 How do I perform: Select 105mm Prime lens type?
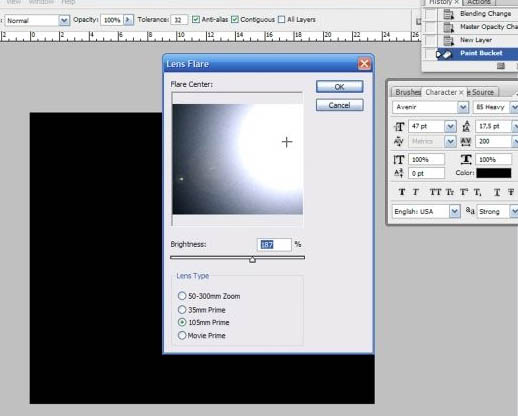click(x=182, y=322)
